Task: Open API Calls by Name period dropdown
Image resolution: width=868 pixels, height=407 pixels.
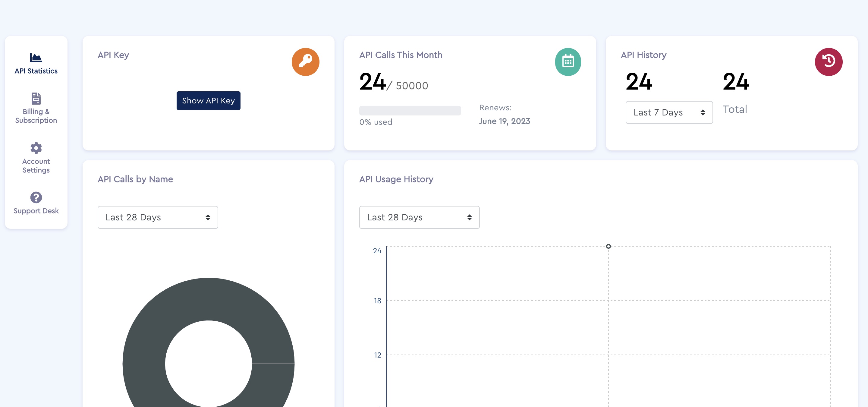Action: click(x=158, y=217)
